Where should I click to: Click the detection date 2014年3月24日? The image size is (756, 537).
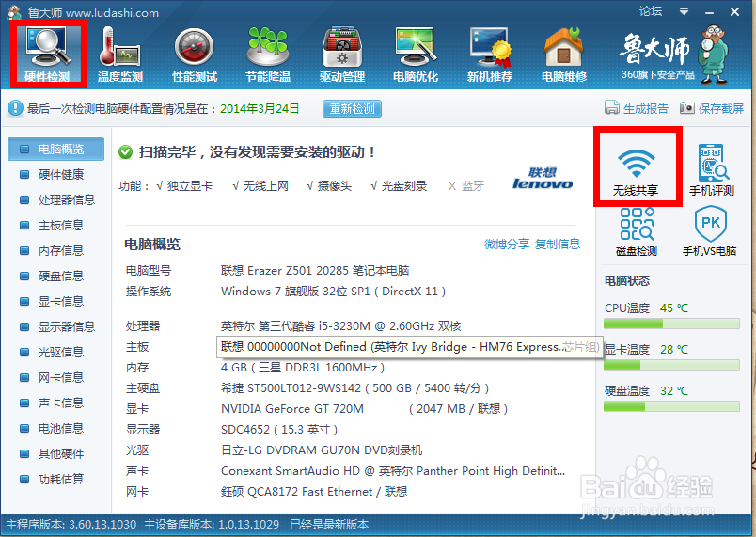click(x=260, y=109)
